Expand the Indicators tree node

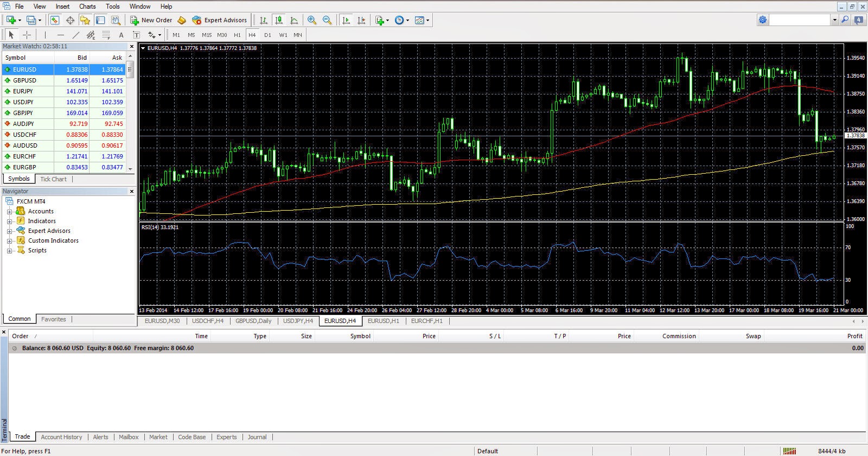coord(9,221)
